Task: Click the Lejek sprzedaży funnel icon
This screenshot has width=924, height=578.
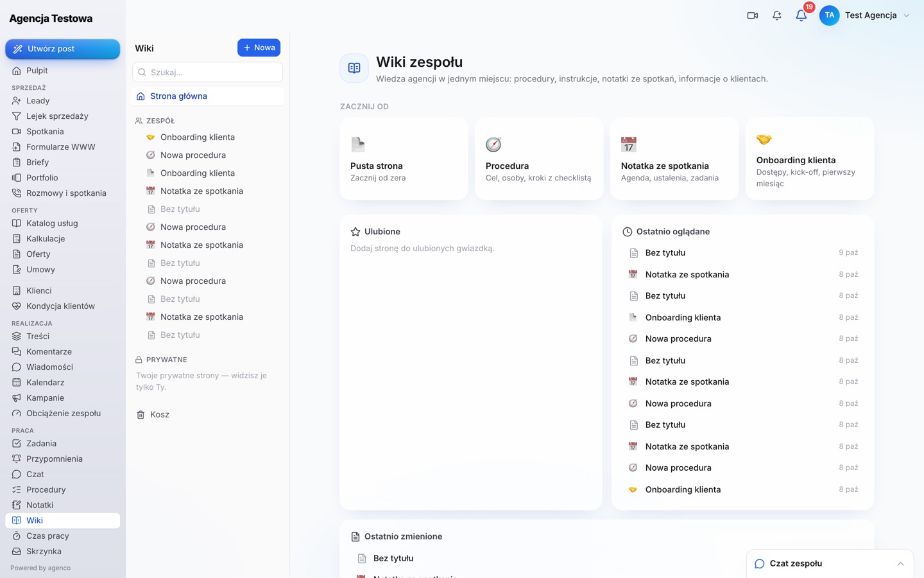Action: [x=17, y=116]
